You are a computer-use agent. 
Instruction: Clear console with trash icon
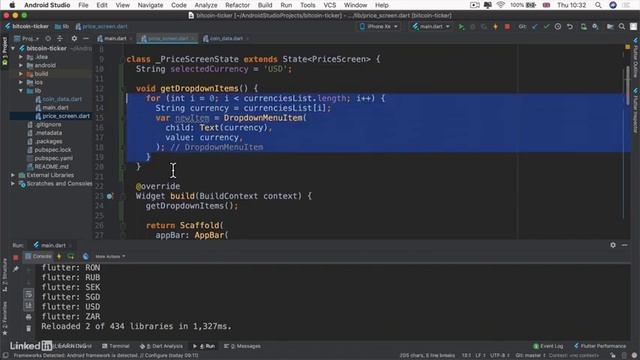29,328
